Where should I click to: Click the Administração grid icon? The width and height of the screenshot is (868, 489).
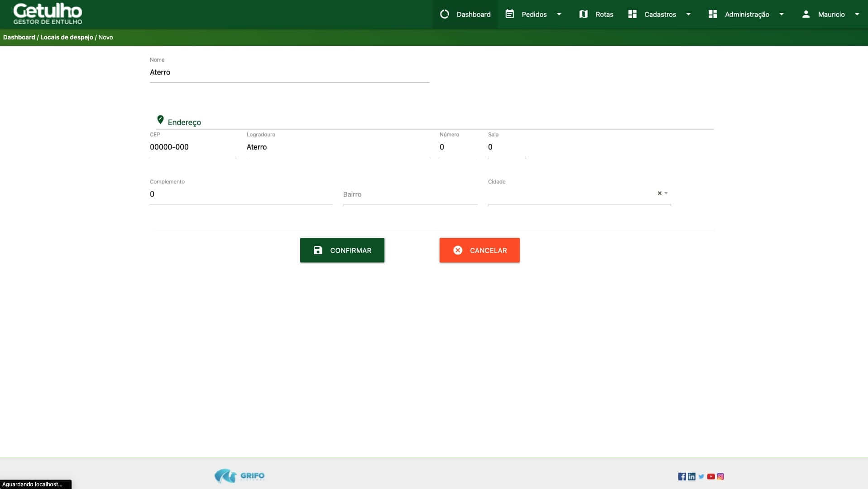click(713, 14)
